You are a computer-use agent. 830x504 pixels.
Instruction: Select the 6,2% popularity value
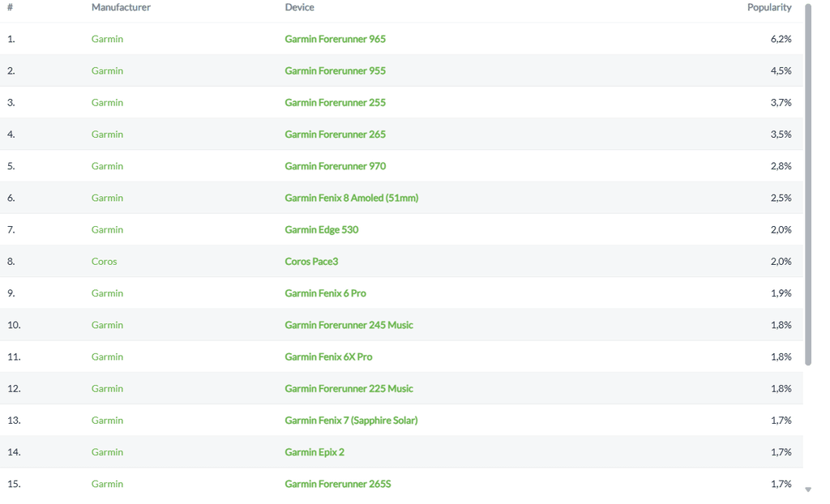tap(781, 39)
